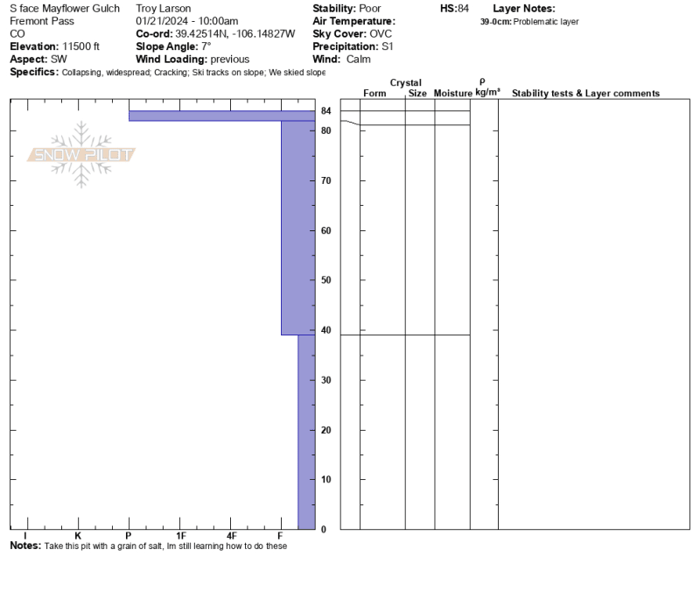Click the '50' depth label on axis
This screenshot has width=700, height=592.
coord(325,280)
